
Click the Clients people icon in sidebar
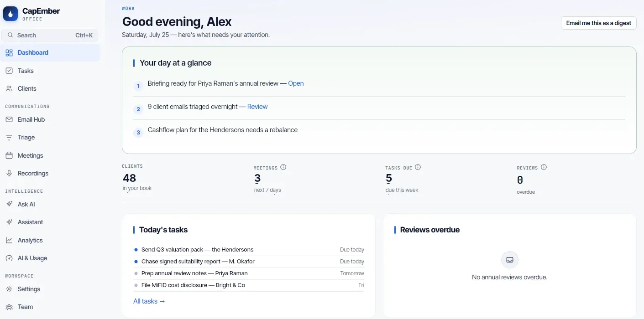coord(9,88)
